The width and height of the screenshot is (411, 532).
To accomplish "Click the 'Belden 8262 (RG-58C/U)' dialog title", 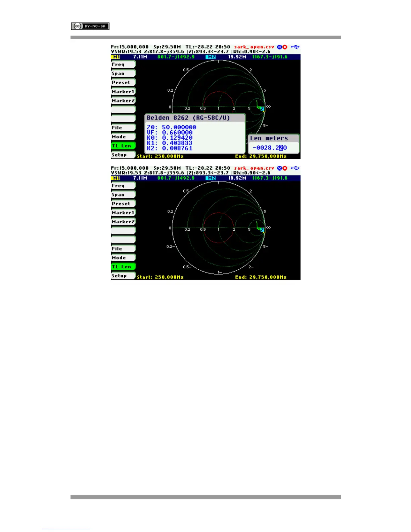I will (x=188, y=118).
